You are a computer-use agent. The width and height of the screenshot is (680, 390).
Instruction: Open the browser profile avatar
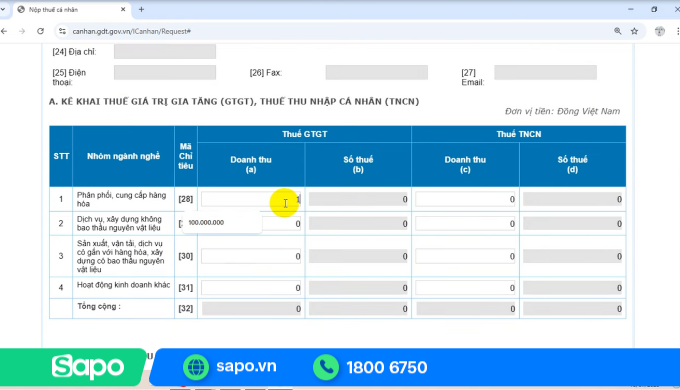pyautogui.click(x=660, y=31)
